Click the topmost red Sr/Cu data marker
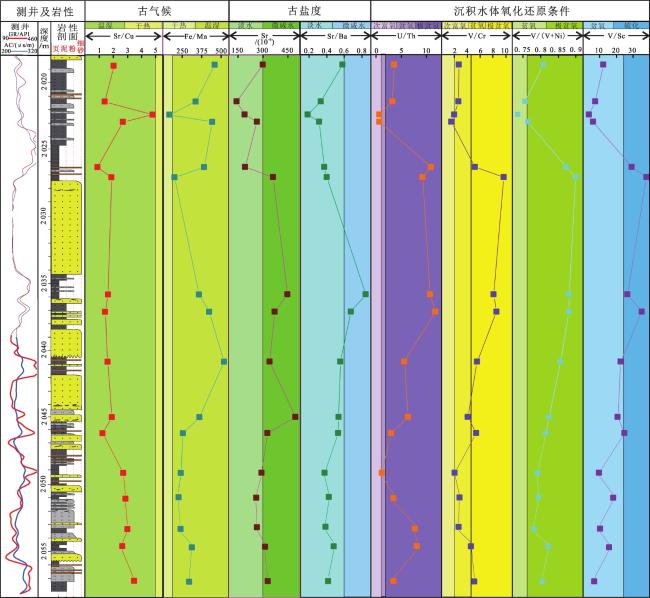This screenshot has height=598, width=650. pyautogui.click(x=113, y=66)
